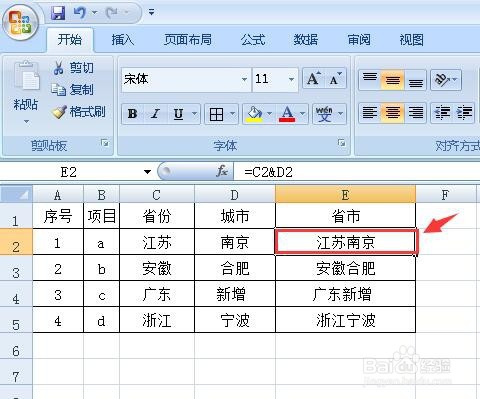Screen dimensions: 480x399
Task: Select cell containing 浙江宁波
Action: point(346,320)
